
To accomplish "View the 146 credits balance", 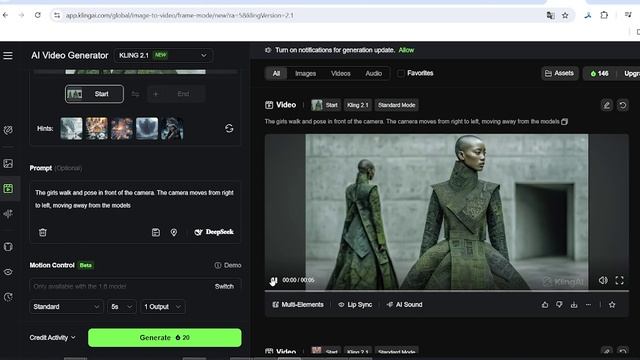I will pyautogui.click(x=599, y=73).
